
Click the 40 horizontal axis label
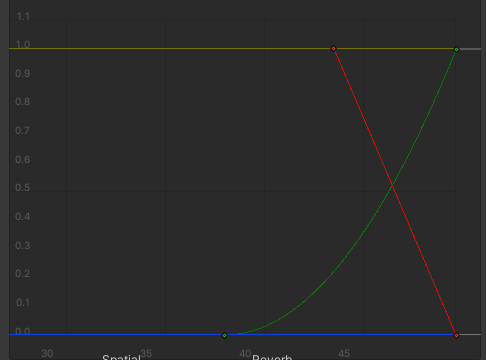(245, 353)
